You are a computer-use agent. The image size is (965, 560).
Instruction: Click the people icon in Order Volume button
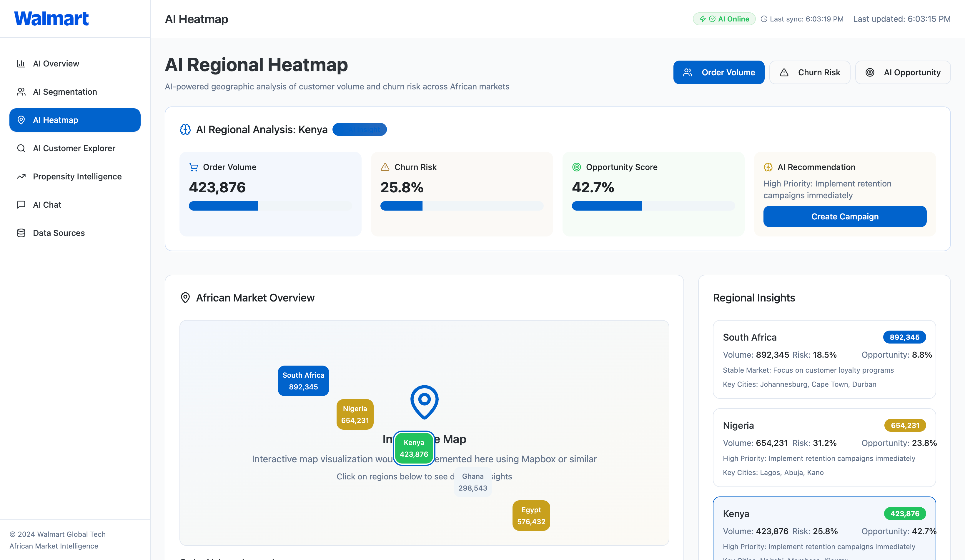[688, 72]
